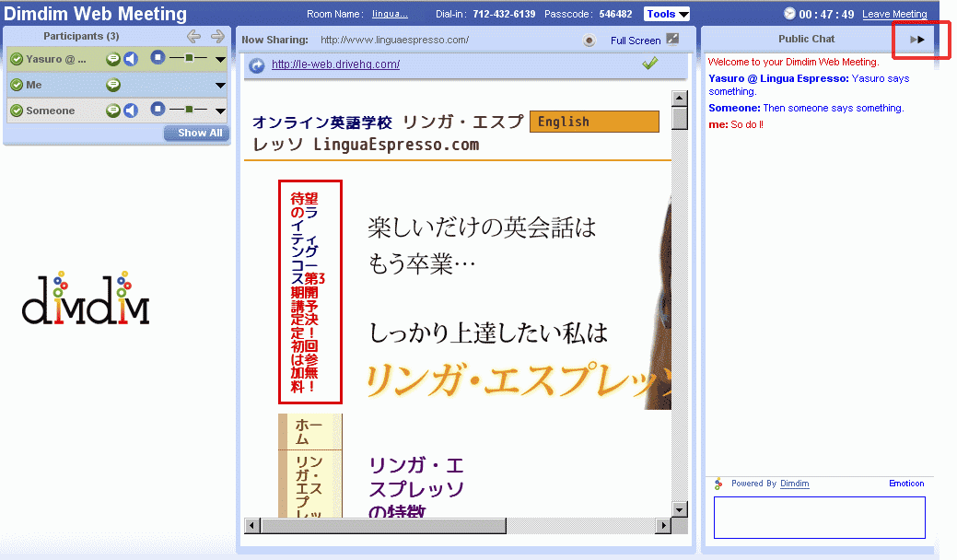Click the blue navigate arrow icon by the URL

(257, 65)
